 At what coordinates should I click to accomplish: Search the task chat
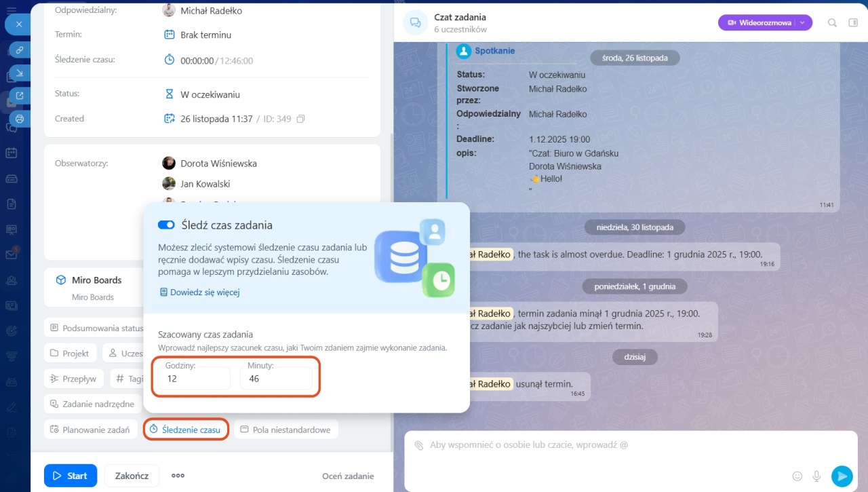pos(832,22)
